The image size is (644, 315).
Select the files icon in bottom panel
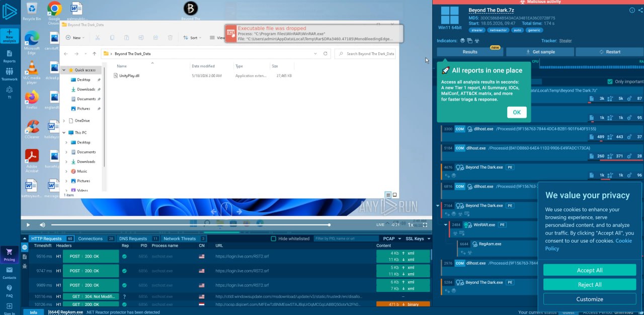25,257
